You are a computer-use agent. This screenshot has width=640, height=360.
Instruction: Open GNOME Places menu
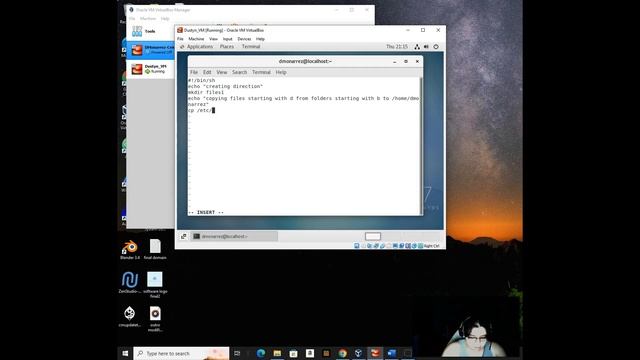227,47
